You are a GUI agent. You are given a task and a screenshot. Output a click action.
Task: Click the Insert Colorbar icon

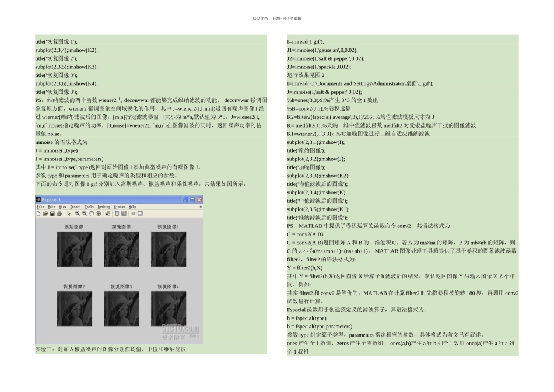click(117, 213)
